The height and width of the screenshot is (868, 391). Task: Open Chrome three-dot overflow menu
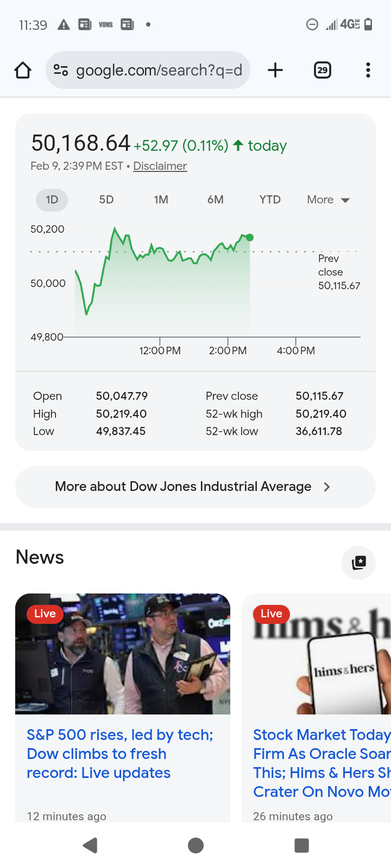click(368, 70)
